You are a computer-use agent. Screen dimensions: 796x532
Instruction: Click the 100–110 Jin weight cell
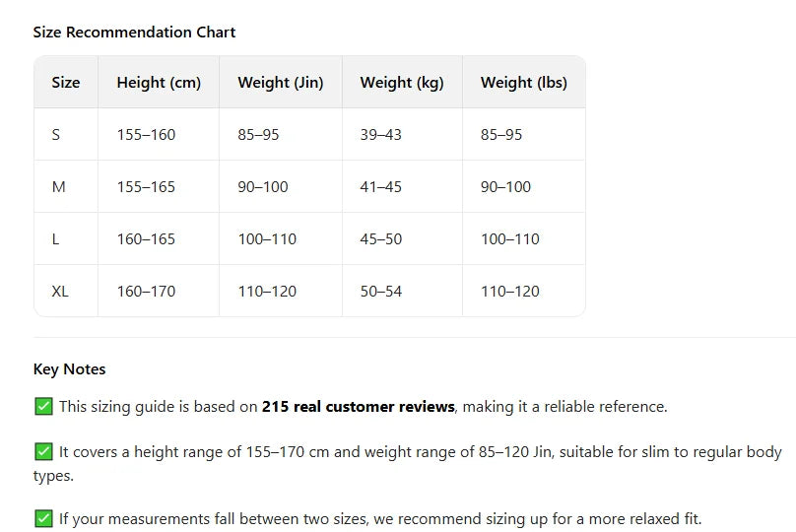[267, 239]
